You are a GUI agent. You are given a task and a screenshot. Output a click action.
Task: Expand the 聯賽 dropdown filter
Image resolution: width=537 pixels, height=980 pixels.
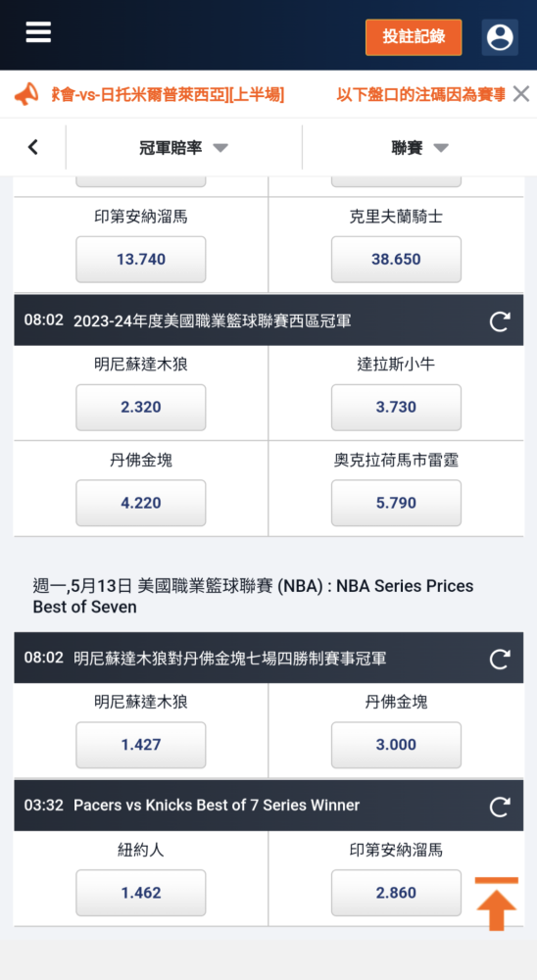point(419,148)
